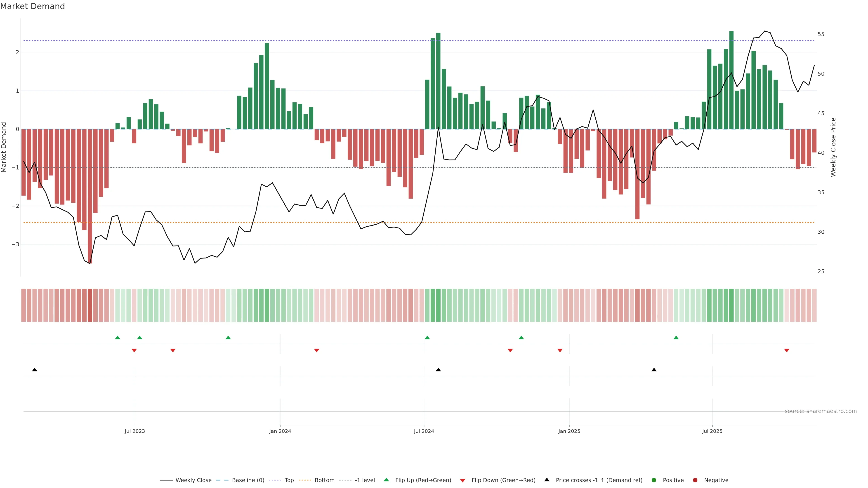
Task: Click the Positive green dot legend icon
Action: (654, 480)
